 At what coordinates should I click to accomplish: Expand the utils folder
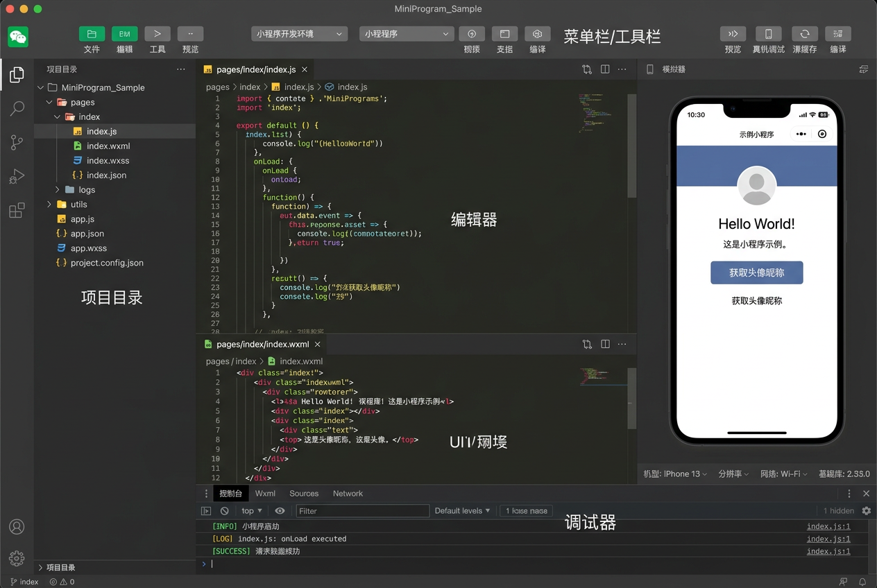(x=49, y=204)
